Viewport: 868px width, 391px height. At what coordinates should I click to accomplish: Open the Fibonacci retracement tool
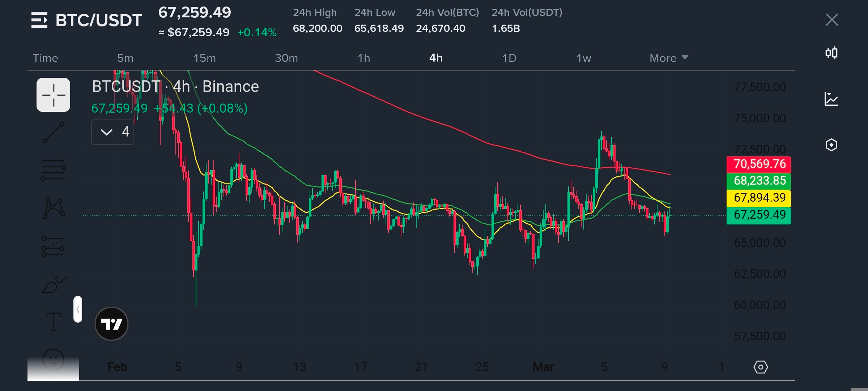(54, 170)
